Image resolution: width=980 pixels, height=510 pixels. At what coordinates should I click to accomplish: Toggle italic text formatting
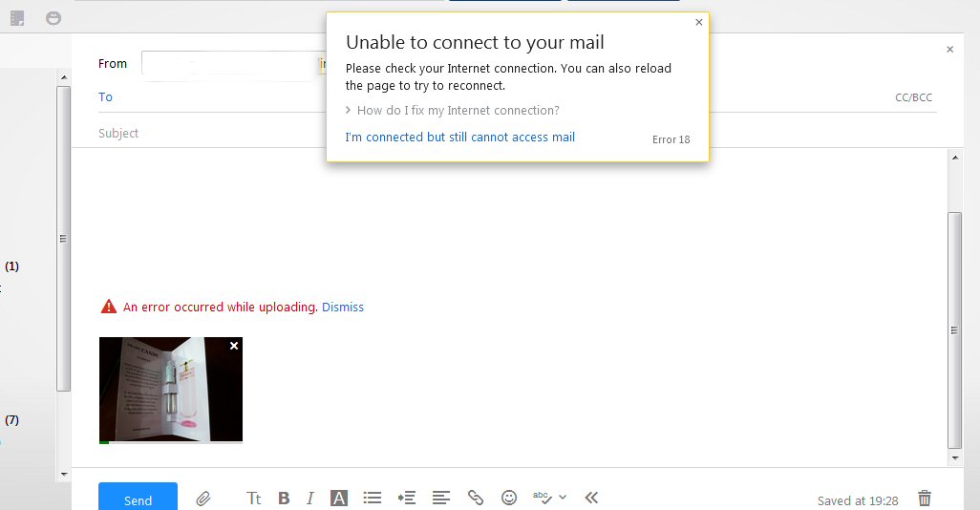tap(310, 499)
